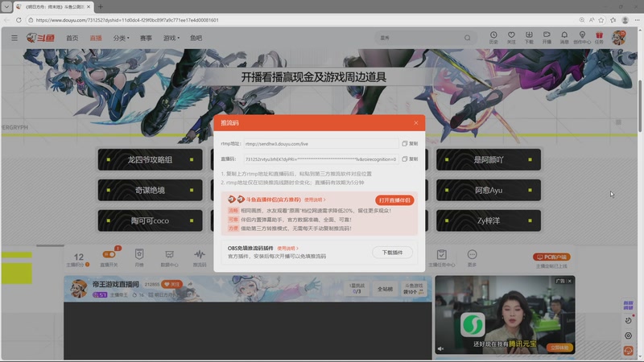Viewport: 644px width, 362px height.
Task: Open the 推流码 waveform icon
Action: click(x=200, y=258)
